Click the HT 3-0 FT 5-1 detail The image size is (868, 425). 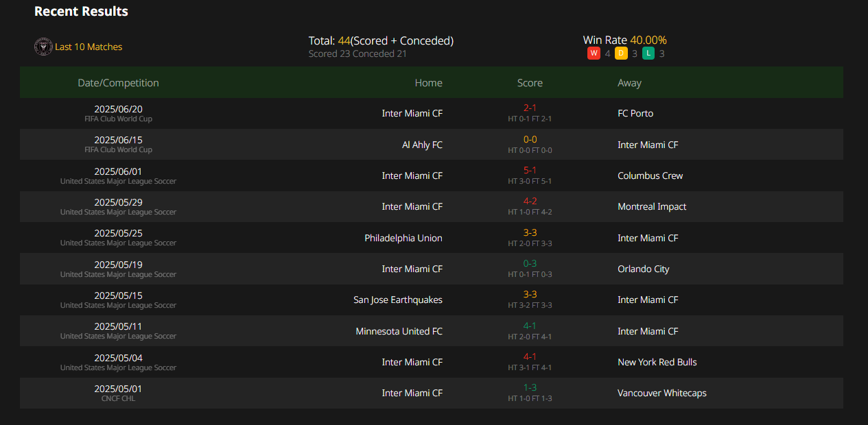coord(530,181)
